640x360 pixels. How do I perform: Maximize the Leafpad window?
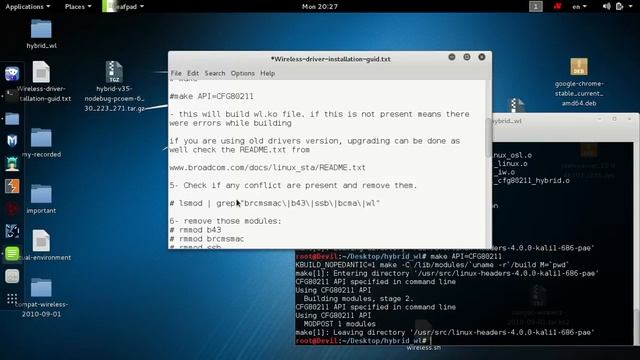pos(467,57)
